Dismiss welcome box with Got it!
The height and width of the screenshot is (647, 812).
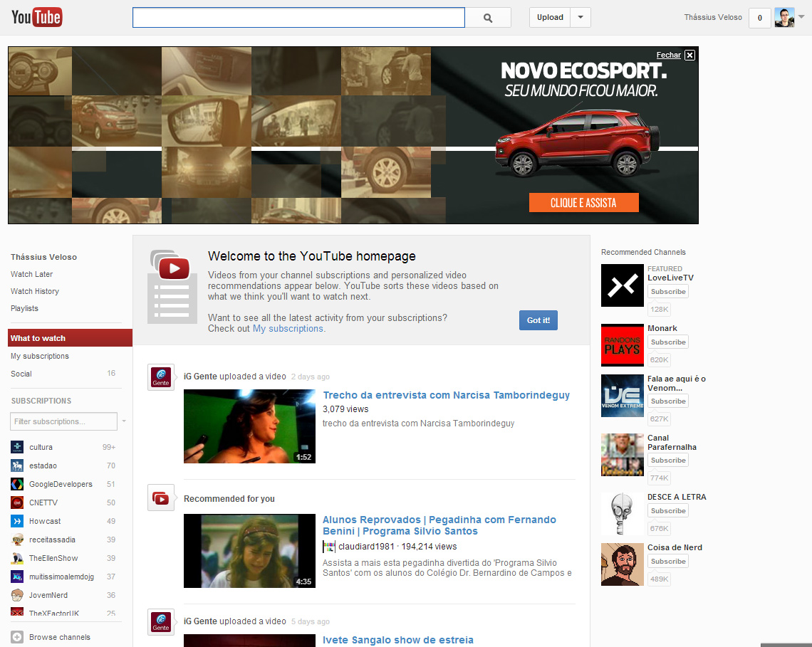pos(538,320)
